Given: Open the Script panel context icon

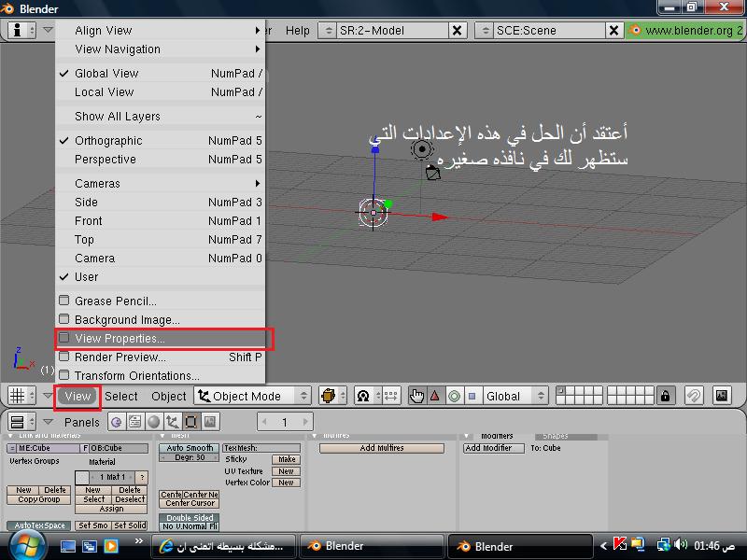Looking at the screenshot, I should (x=134, y=422).
